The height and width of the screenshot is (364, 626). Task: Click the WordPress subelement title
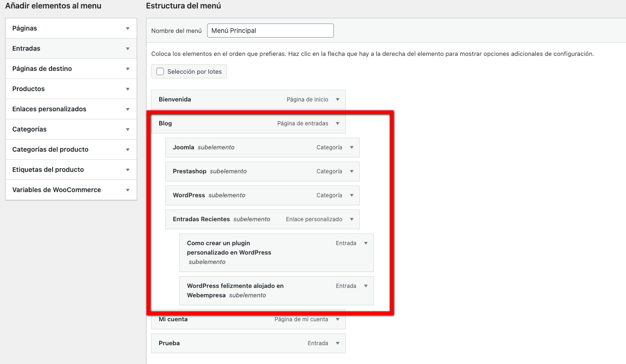pyautogui.click(x=189, y=195)
